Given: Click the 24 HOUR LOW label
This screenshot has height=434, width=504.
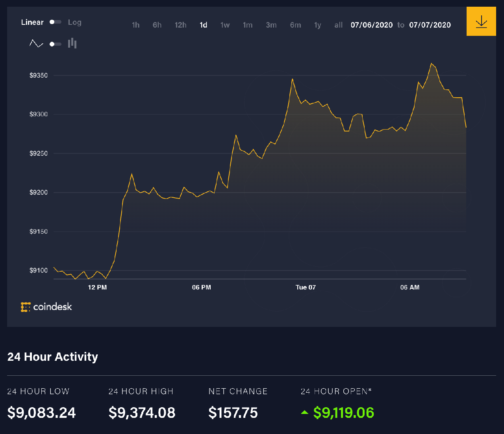Looking at the screenshot, I should coord(38,391).
